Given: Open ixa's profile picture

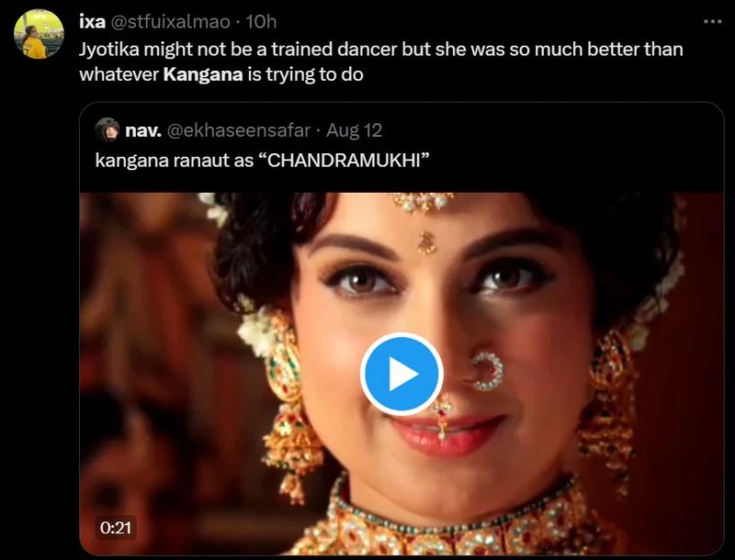Looking at the screenshot, I should pos(39,34).
